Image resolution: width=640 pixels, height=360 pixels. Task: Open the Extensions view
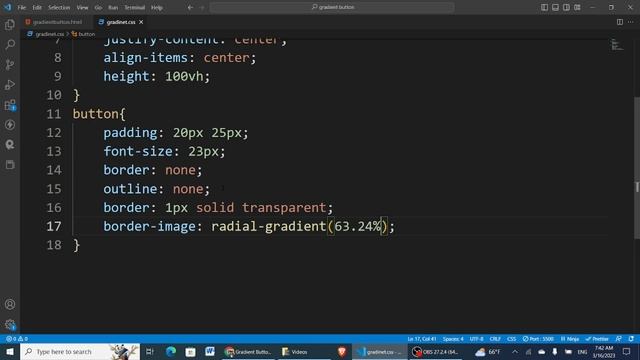pyautogui.click(x=10, y=105)
